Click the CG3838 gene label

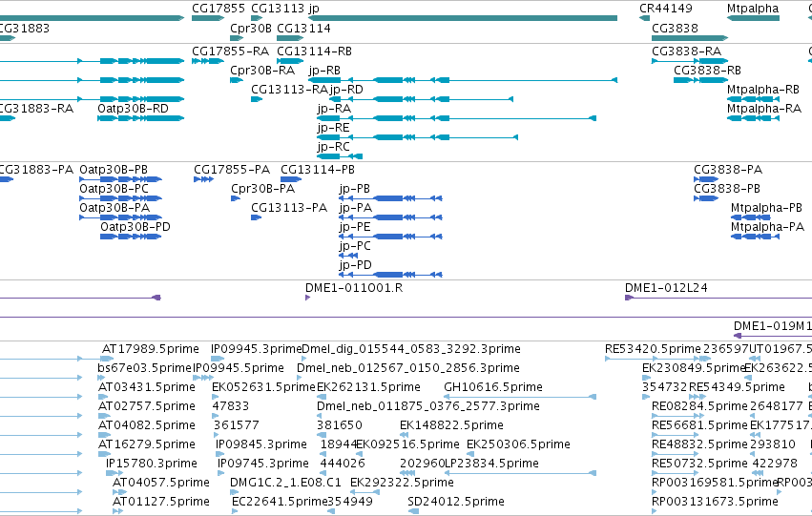675,29
